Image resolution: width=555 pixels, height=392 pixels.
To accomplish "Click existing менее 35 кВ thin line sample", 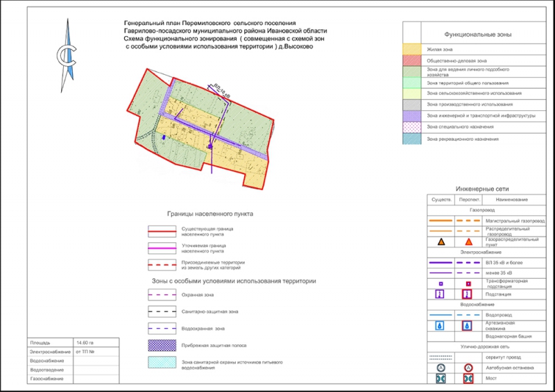I will [441, 273].
